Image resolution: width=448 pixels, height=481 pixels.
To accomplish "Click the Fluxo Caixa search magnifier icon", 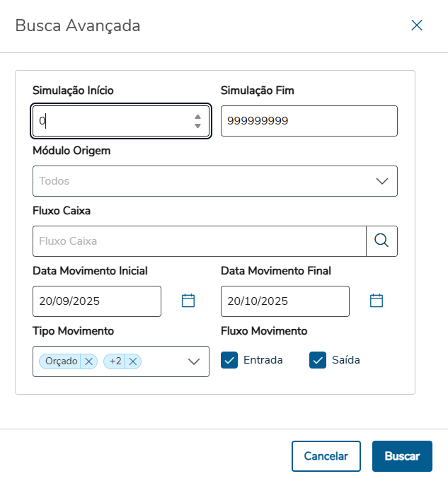I will (x=381, y=240).
